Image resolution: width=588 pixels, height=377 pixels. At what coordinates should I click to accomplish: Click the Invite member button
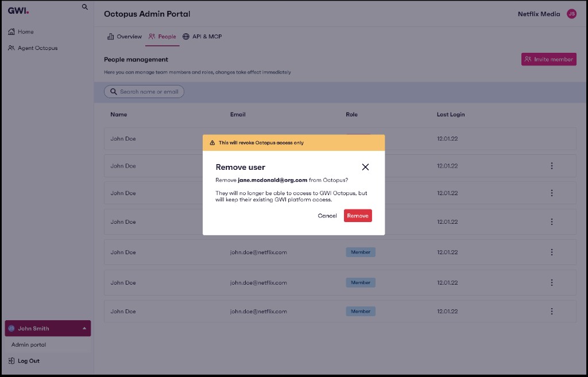coord(548,59)
